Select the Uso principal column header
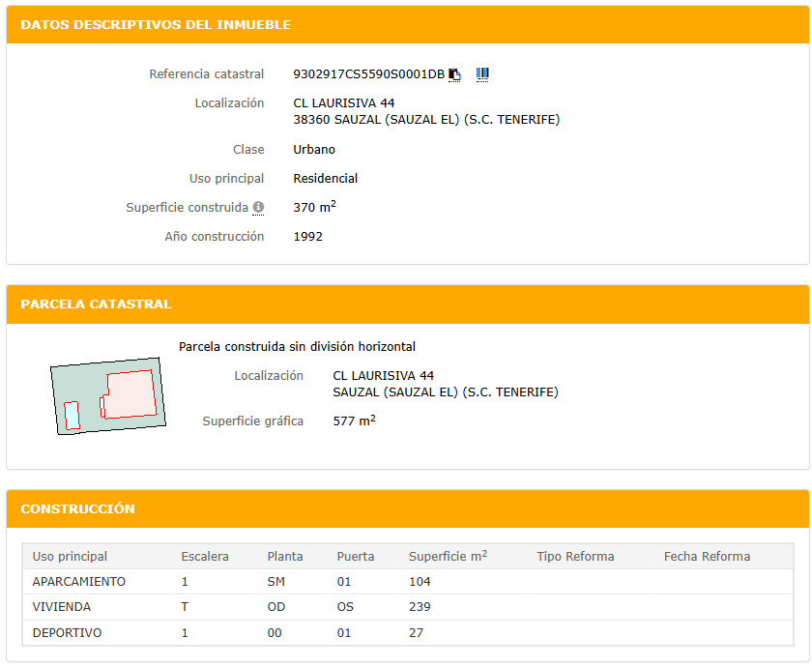 click(70, 557)
